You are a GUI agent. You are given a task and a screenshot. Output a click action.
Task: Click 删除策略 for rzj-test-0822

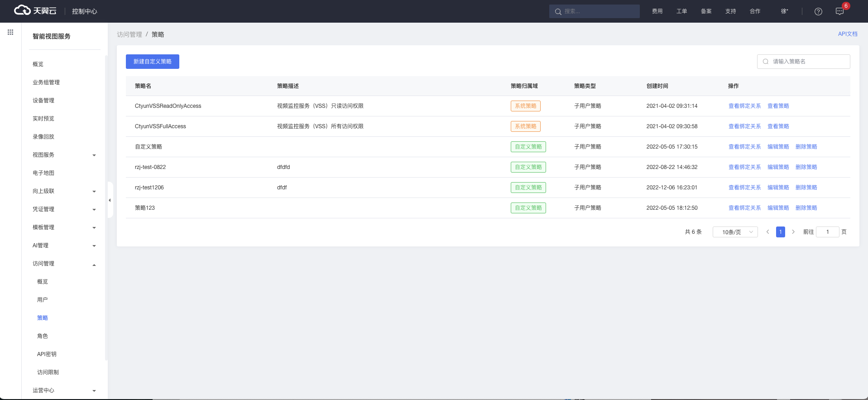(806, 167)
